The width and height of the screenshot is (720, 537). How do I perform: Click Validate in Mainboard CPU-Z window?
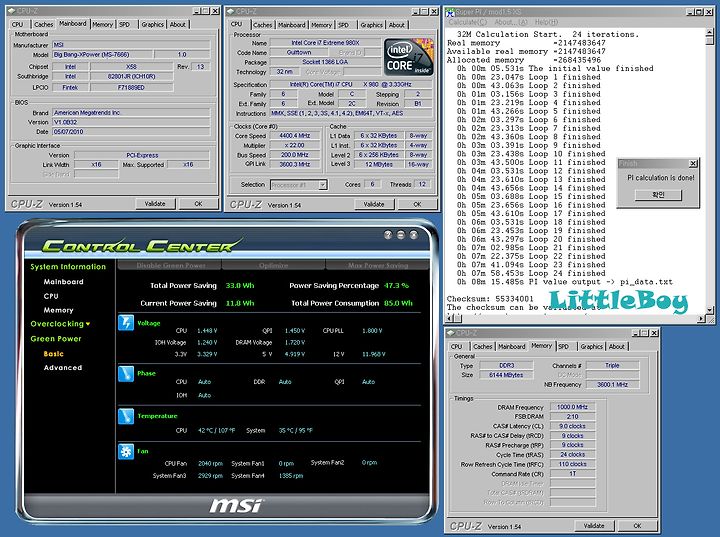pos(155,203)
